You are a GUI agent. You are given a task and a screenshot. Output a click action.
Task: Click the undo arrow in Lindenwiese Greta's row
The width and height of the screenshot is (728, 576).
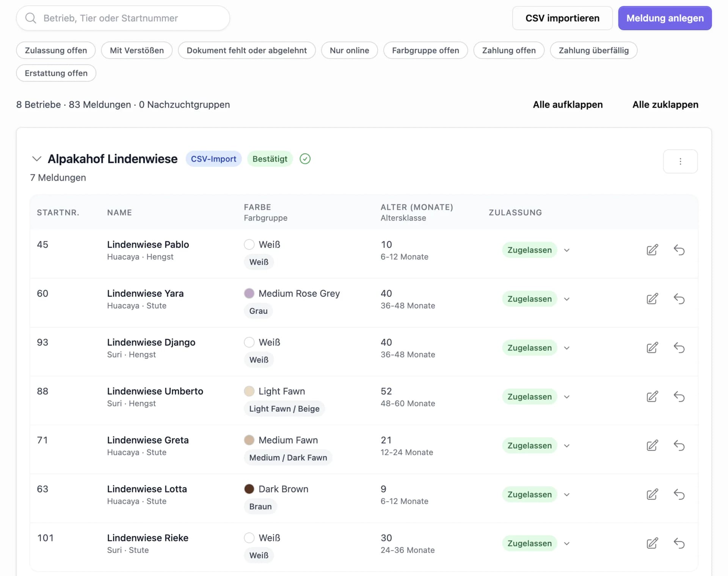(x=679, y=445)
